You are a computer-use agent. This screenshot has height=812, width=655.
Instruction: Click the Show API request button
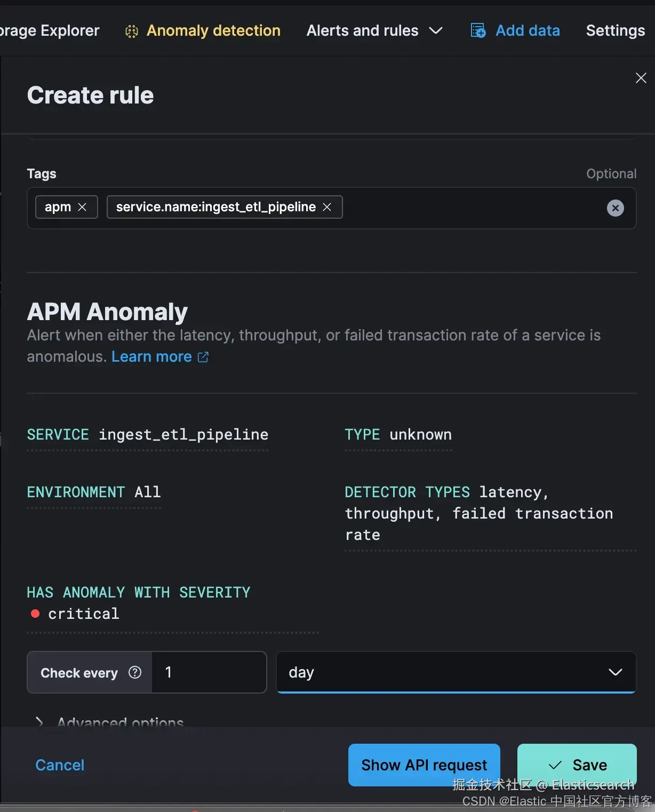tap(424, 765)
